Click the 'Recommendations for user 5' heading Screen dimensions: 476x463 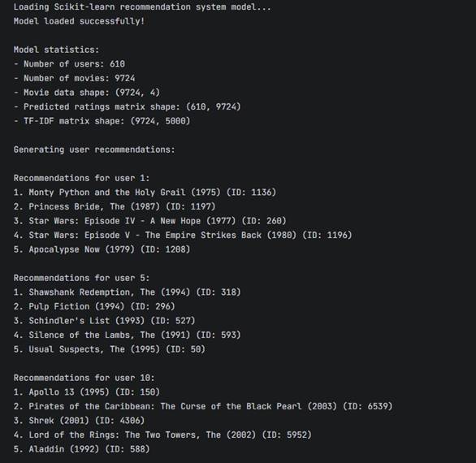click(82, 278)
